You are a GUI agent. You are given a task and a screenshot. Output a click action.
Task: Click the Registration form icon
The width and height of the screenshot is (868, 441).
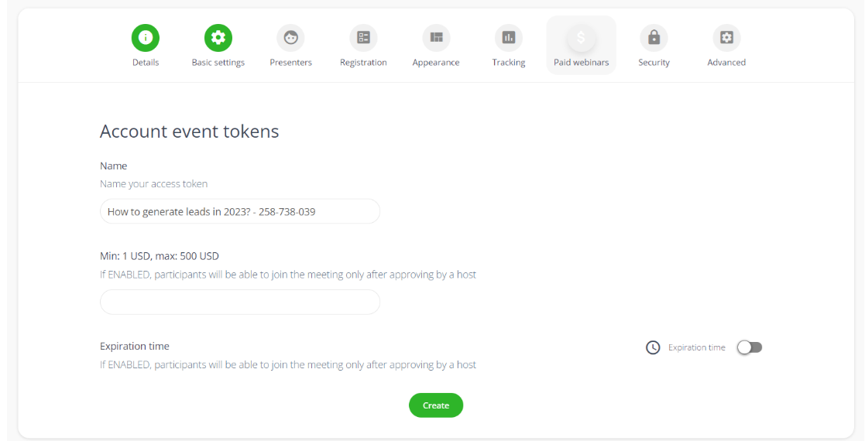(x=363, y=37)
